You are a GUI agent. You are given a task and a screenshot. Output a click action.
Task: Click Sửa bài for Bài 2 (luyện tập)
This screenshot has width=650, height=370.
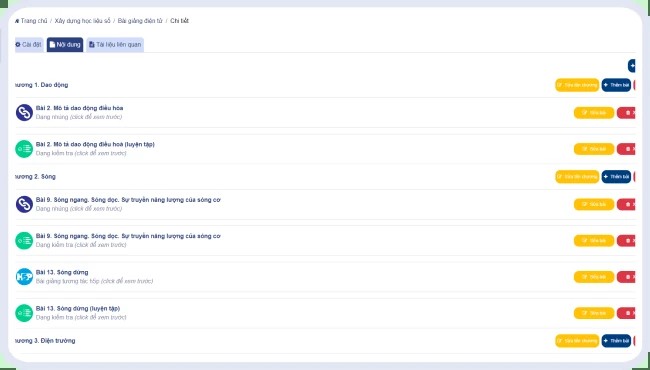594,149
